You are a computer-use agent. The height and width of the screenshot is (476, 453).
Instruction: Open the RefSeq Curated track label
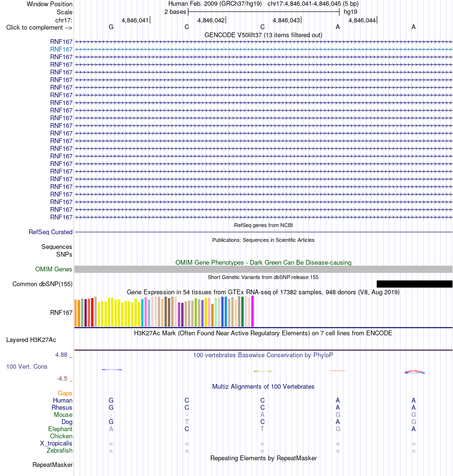click(51, 232)
